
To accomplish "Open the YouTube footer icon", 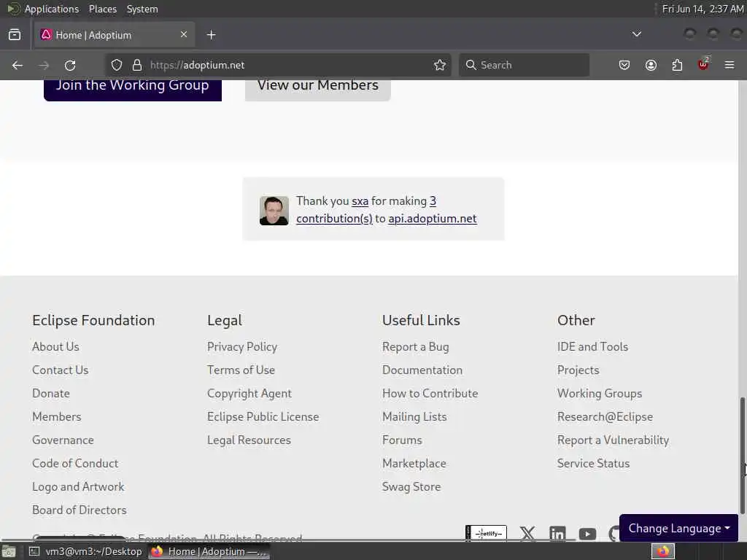I will click(587, 534).
